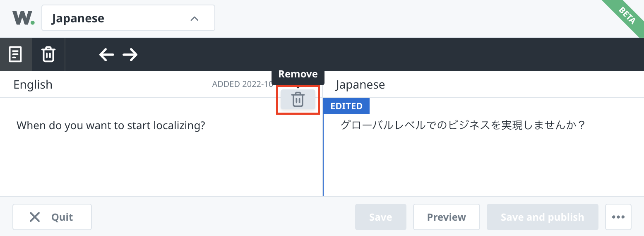Click the blue EDITED badge
The height and width of the screenshot is (236, 644).
346,106
